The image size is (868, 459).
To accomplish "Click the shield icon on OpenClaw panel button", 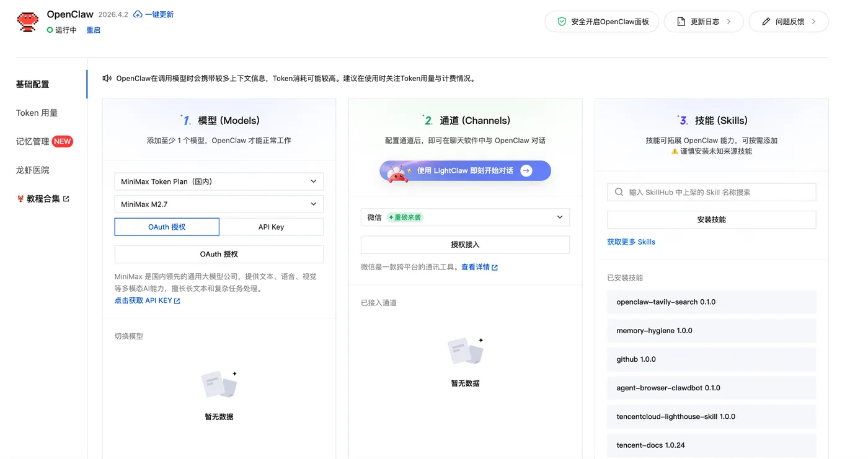I will 562,22.
